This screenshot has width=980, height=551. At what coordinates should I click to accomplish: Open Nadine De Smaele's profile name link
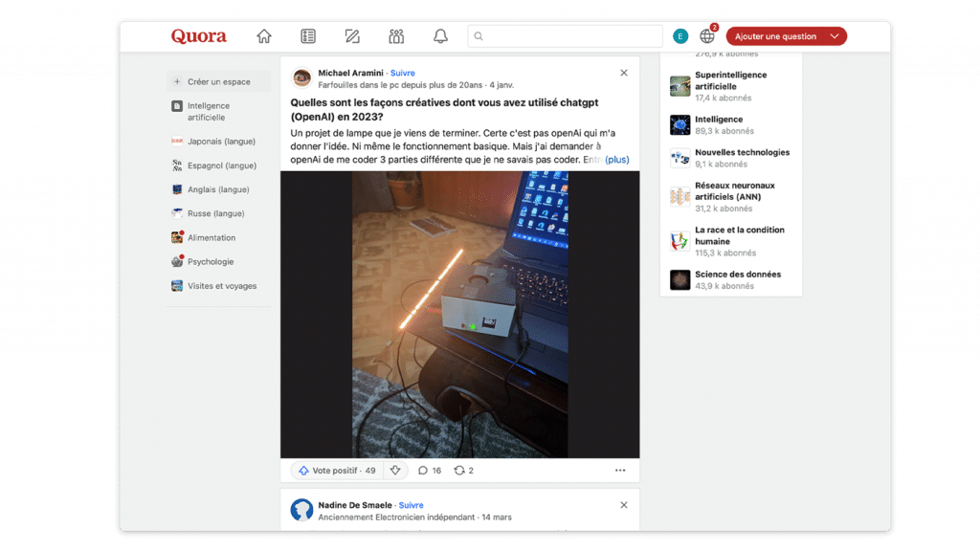click(x=355, y=505)
